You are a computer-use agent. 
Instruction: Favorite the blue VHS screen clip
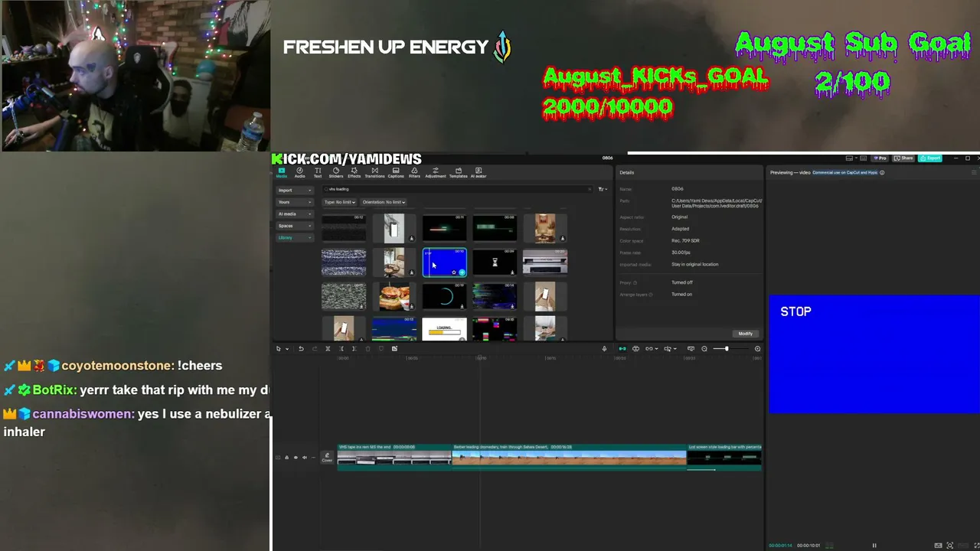(x=454, y=272)
